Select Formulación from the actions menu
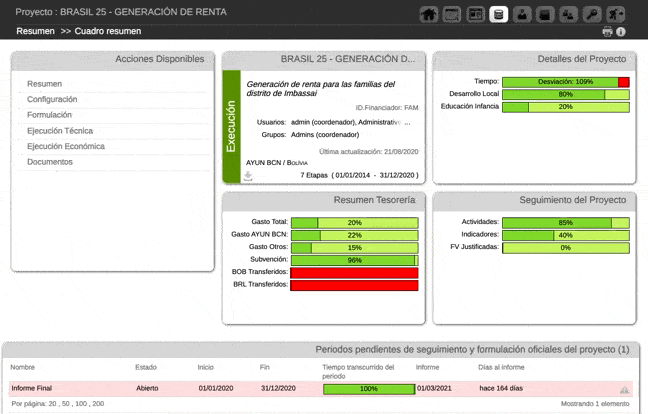 tap(49, 115)
